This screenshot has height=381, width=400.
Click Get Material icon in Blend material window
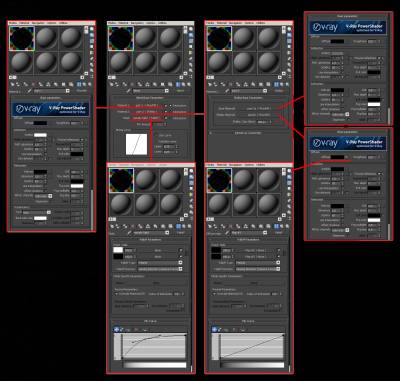[111, 84]
